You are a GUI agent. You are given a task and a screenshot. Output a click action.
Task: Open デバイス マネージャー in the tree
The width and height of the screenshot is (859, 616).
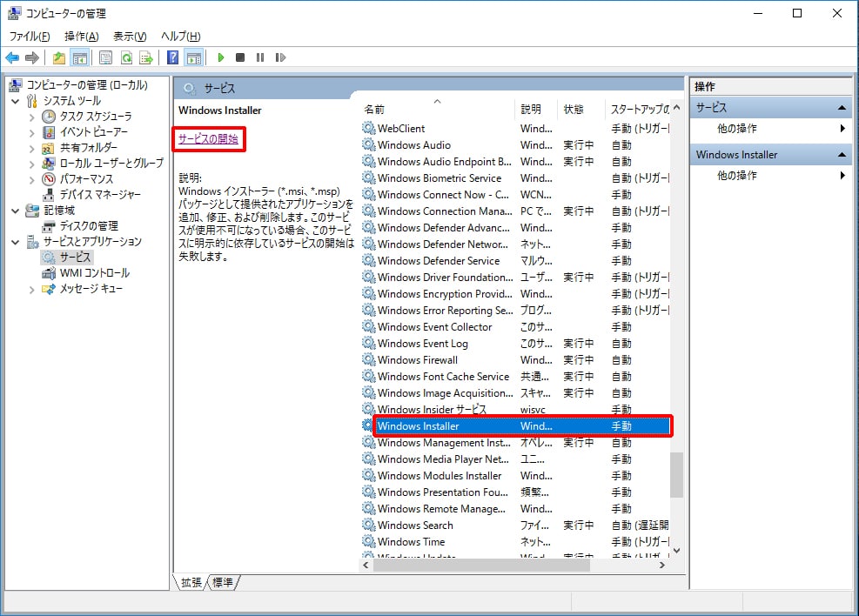tap(100, 194)
